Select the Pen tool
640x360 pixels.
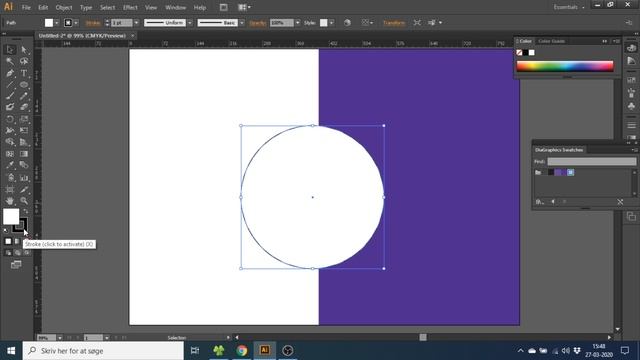(x=10, y=73)
